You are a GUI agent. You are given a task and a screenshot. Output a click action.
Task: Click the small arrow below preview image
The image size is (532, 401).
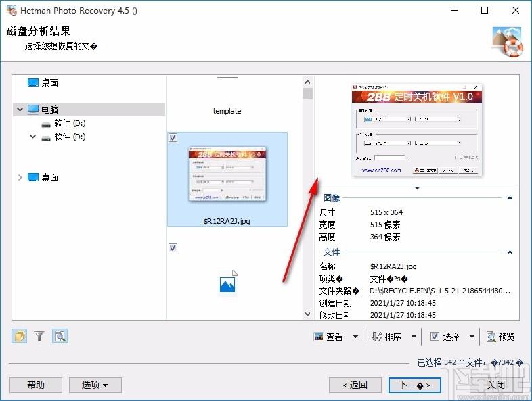pos(418,188)
